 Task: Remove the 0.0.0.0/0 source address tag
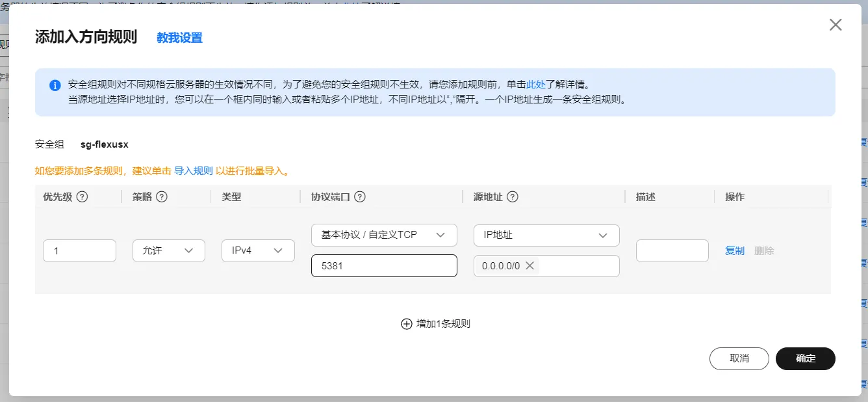[530, 265]
